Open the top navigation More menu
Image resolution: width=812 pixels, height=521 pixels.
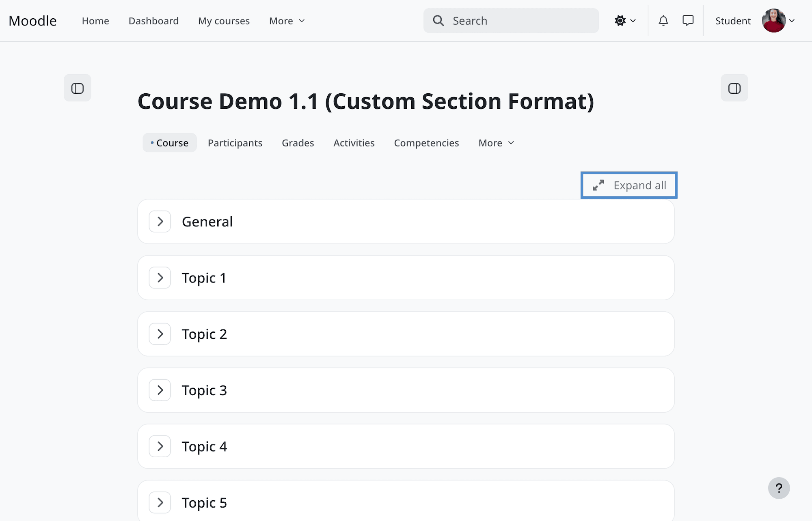click(287, 21)
